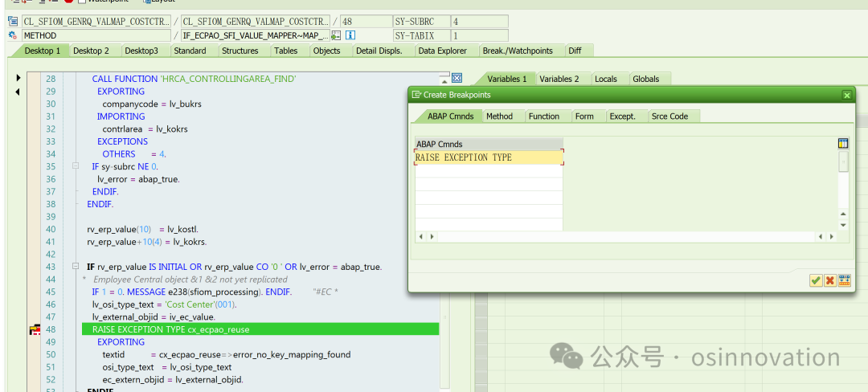
Task: Click the method gear icon beside METHOD field
Action: [14, 35]
